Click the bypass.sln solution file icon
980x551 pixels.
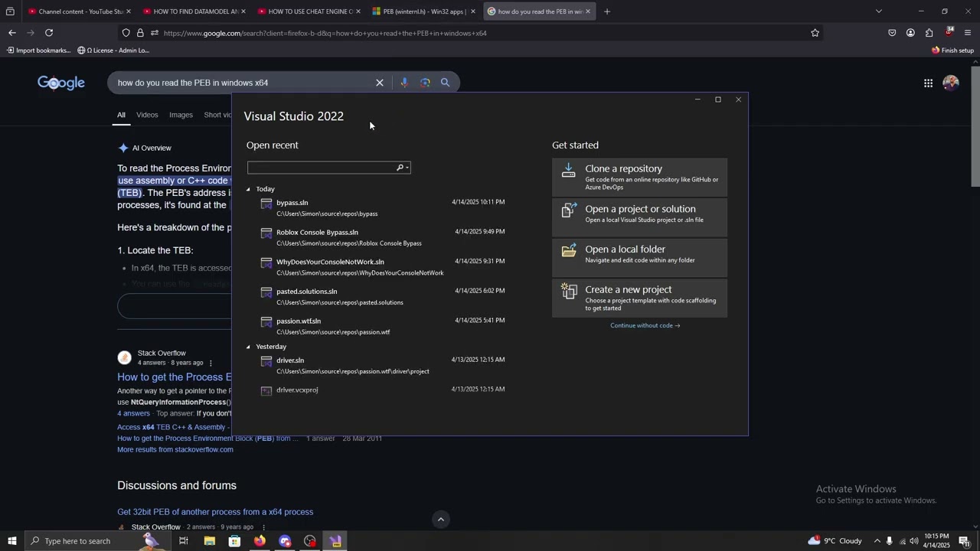266,204
